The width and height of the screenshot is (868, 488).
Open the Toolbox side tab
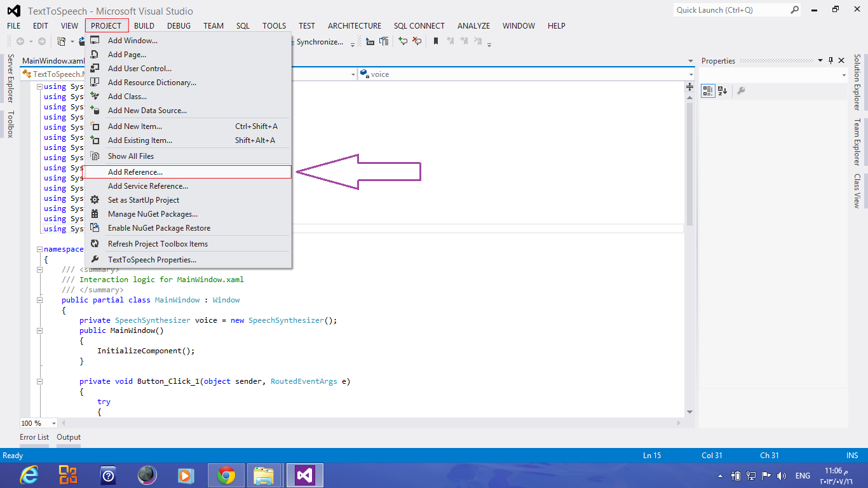point(10,124)
